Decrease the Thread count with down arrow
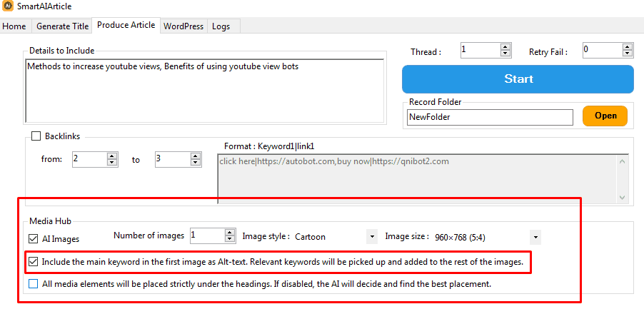The width and height of the screenshot is (644, 309). click(505, 54)
